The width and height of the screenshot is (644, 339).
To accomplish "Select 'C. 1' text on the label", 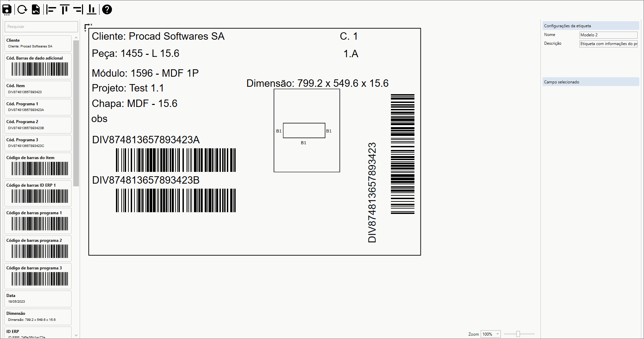I will pyautogui.click(x=349, y=36).
